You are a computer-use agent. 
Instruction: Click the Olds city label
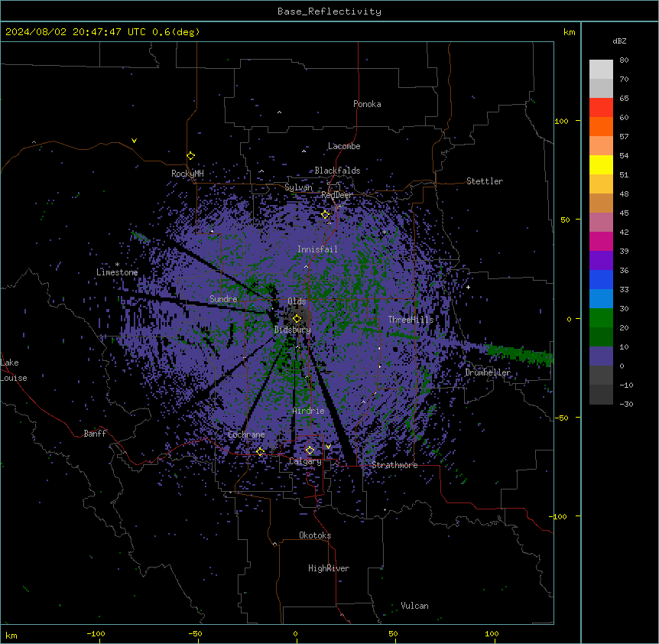click(x=297, y=301)
